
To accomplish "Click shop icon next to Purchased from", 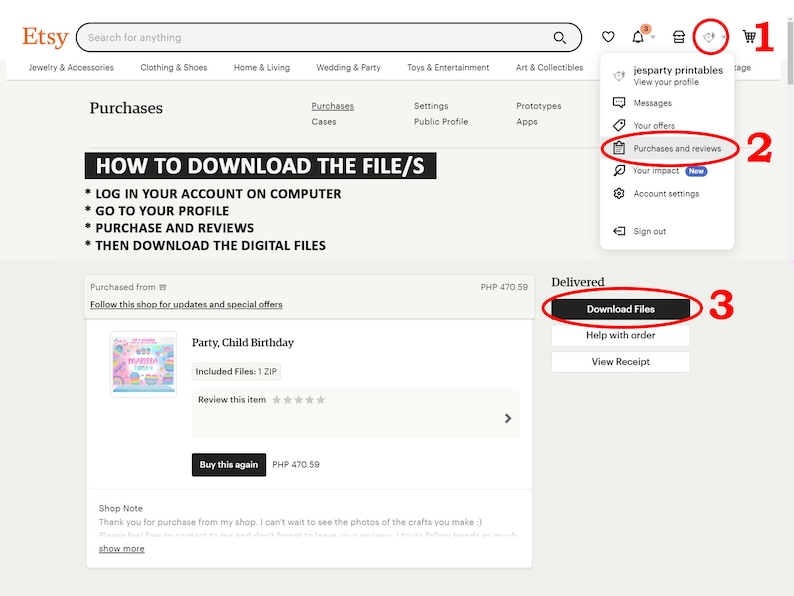I will [x=163, y=287].
